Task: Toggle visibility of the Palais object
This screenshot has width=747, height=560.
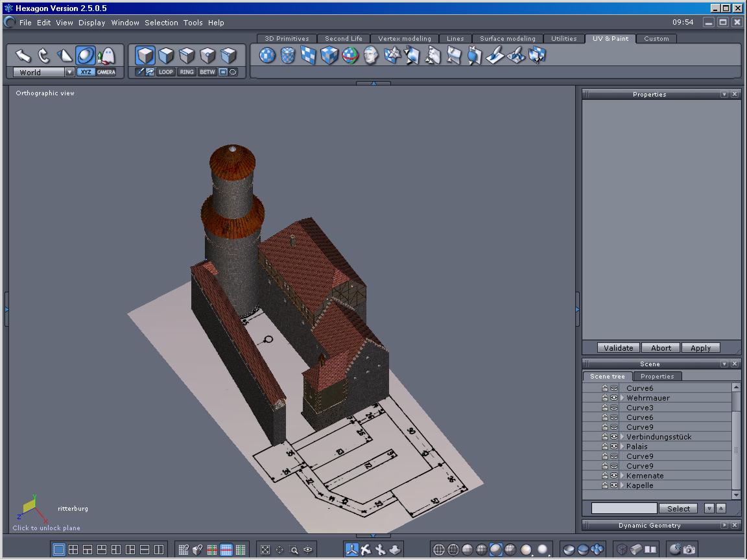Action: (613, 447)
